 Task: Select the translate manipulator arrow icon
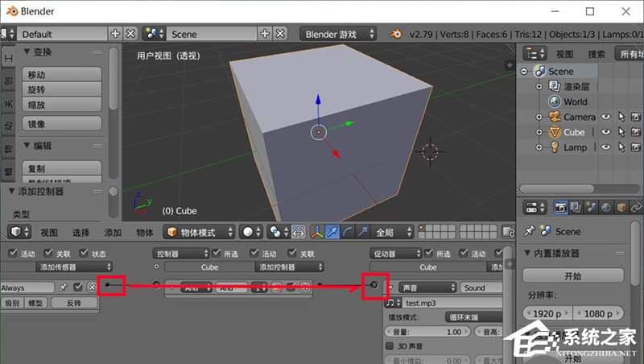[x=334, y=232]
